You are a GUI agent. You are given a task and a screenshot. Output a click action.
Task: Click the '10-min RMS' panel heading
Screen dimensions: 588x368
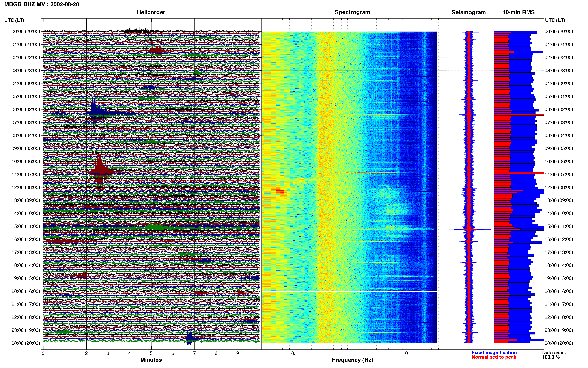(518, 12)
